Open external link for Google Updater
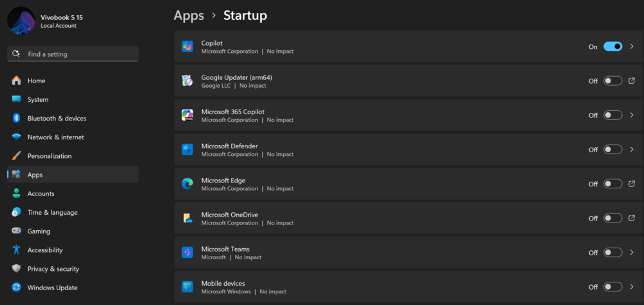The width and height of the screenshot is (644, 305). click(632, 81)
